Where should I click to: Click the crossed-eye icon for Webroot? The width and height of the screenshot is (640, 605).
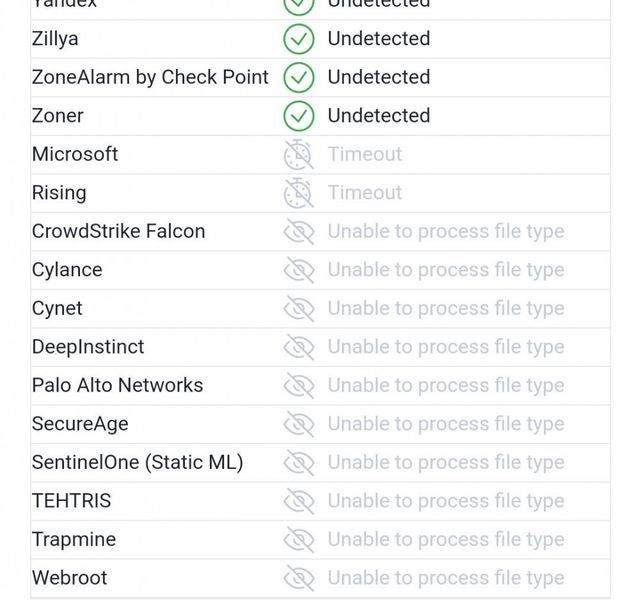[x=298, y=578]
